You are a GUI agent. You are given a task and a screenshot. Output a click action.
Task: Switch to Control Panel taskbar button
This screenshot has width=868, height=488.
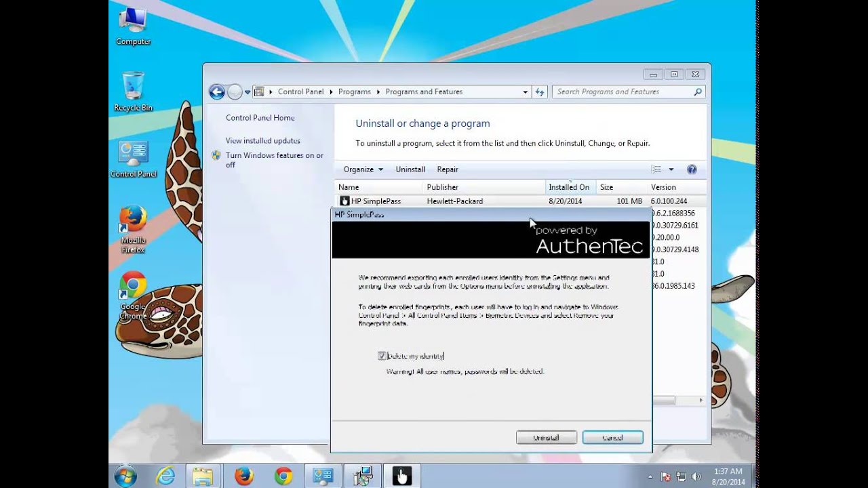click(x=322, y=476)
